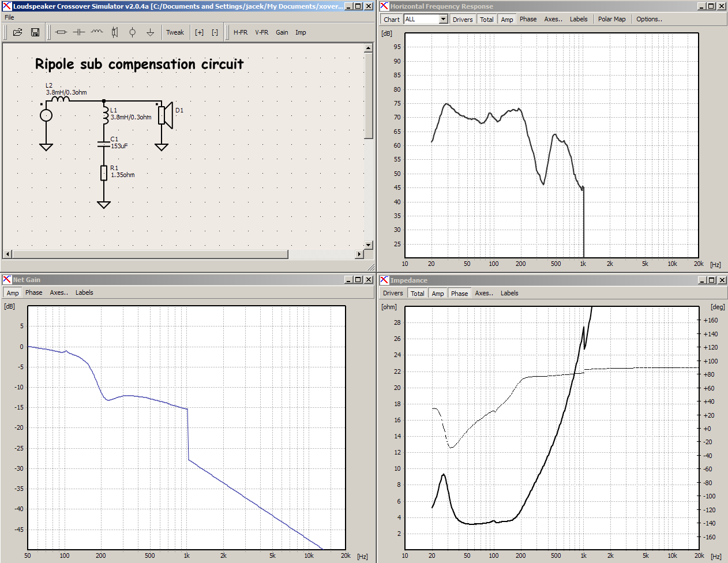The height and width of the screenshot is (563, 728).
Task: Close the Horizontal Frequency Response window
Action: pos(722,6)
